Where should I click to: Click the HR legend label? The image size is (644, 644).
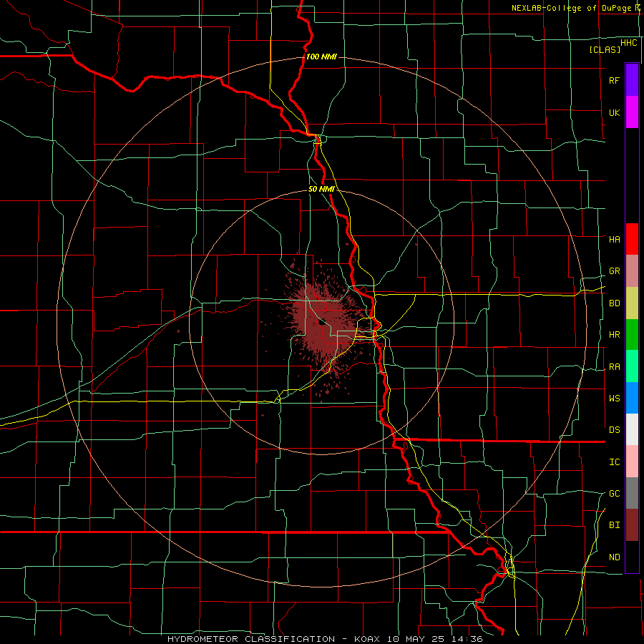pos(614,335)
